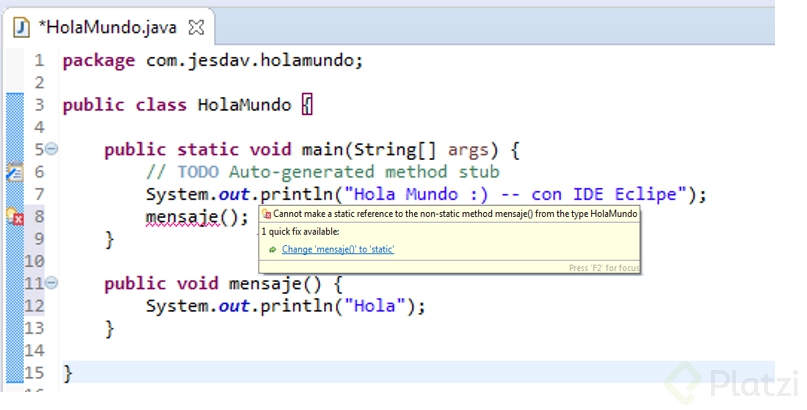Click the out field on line 7
Screen dimensions: 807x410
point(234,194)
